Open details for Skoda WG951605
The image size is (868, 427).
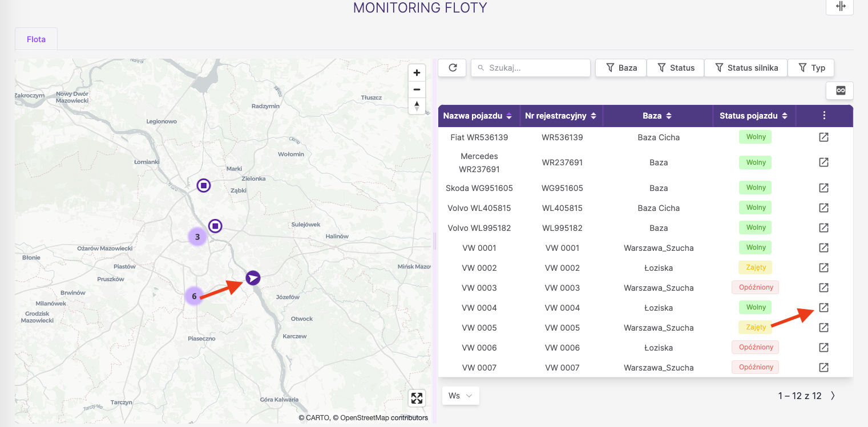(823, 188)
